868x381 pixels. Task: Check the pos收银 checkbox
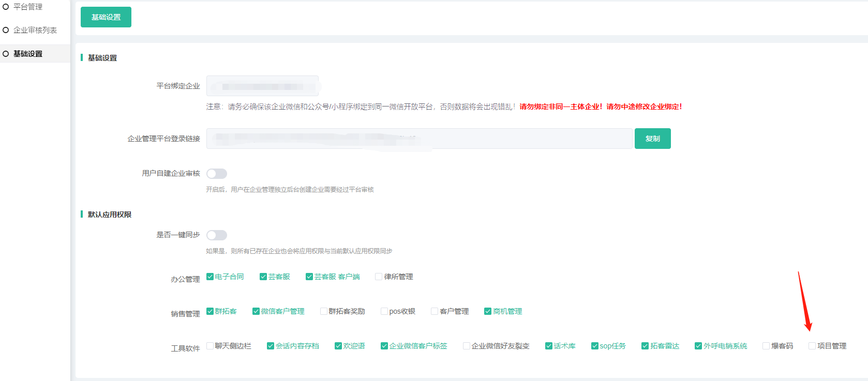pos(384,311)
